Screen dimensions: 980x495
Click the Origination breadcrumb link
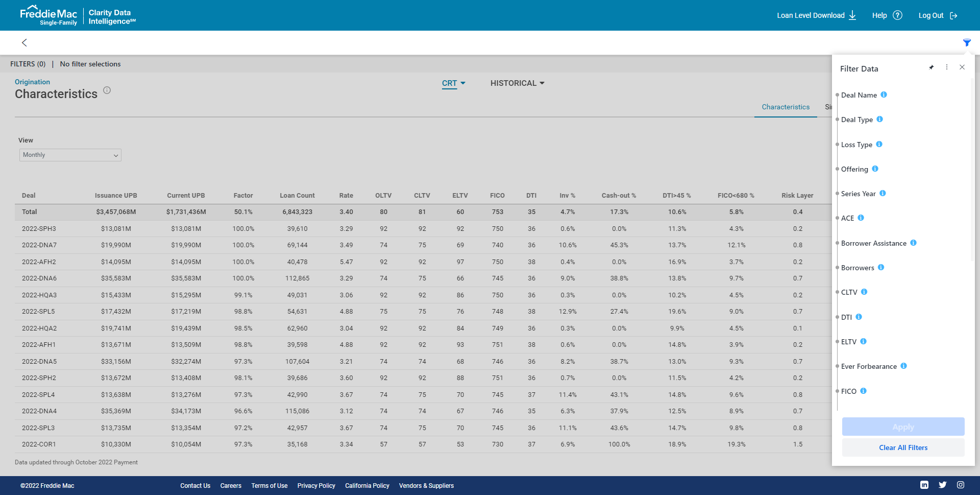point(32,82)
